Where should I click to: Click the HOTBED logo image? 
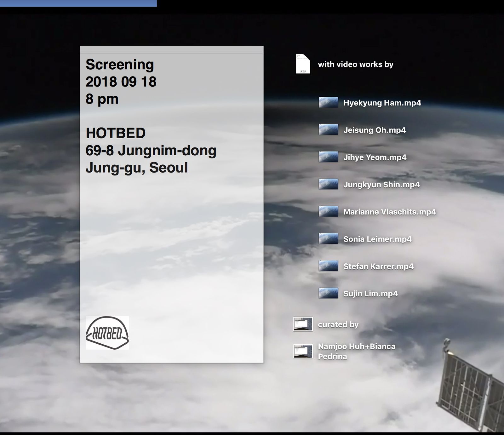pos(107,333)
